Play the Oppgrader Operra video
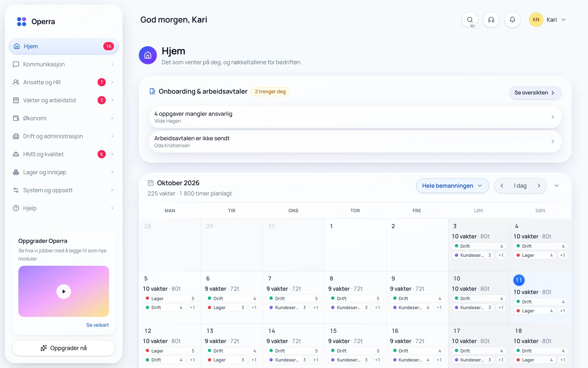 (x=64, y=291)
